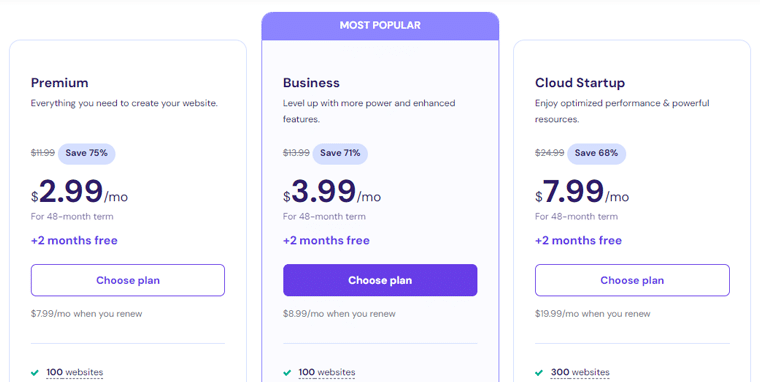Click the 'Save 68%' badge
760x382 pixels.
596,153
